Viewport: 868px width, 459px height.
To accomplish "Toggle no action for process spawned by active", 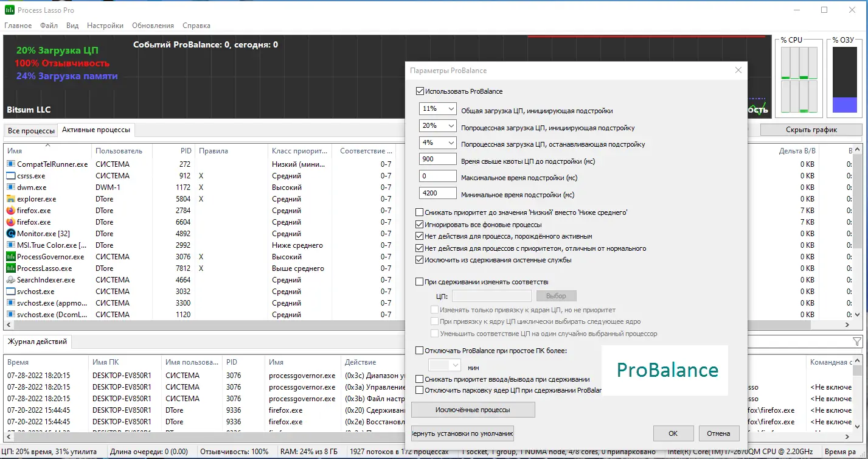I will (420, 236).
